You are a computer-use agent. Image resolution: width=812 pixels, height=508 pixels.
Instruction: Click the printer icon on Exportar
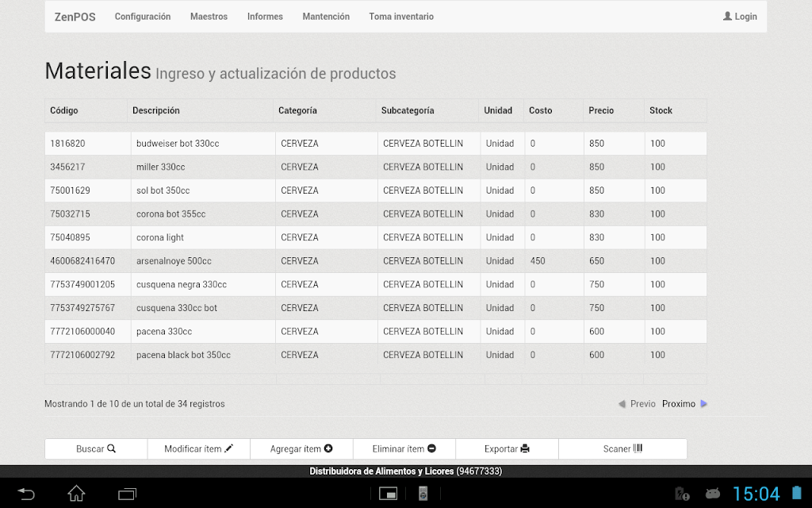pos(525,448)
